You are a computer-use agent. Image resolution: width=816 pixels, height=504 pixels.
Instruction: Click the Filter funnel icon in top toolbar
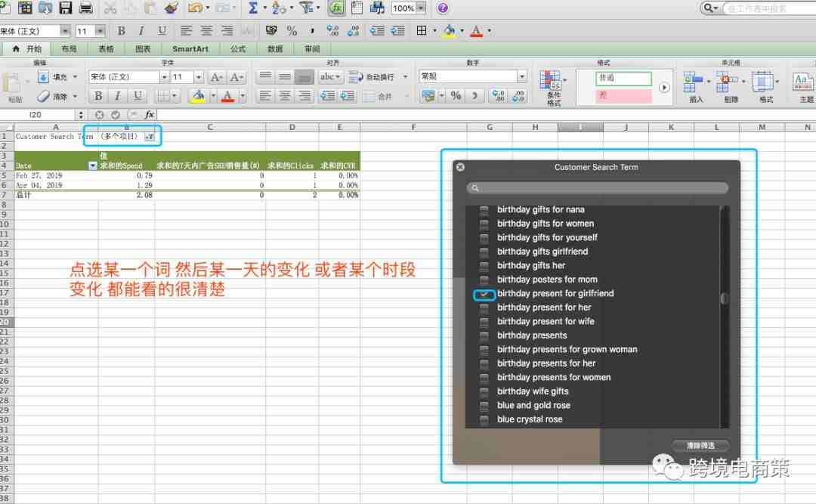click(x=306, y=8)
